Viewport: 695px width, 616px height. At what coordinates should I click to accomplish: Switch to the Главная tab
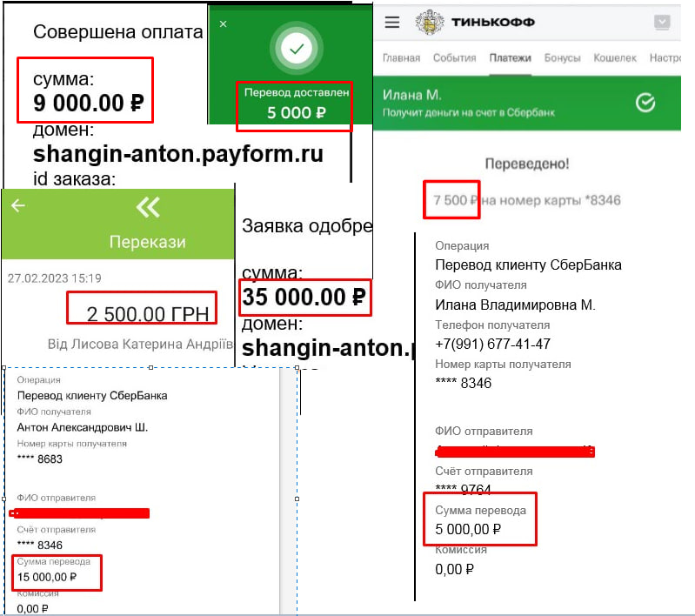click(x=401, y=58)
